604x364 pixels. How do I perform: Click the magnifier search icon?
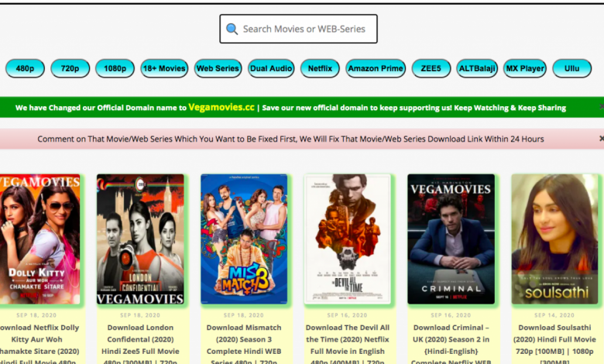point(232,29)
